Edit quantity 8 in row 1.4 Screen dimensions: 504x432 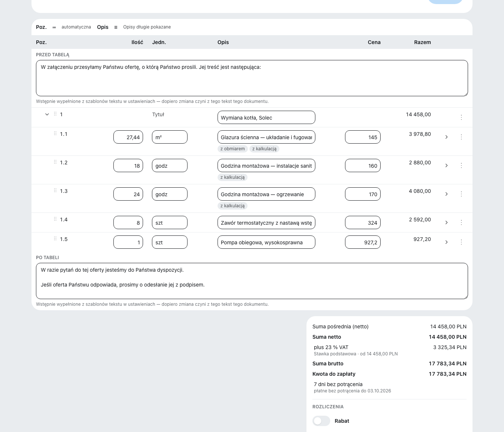coord(128,222)
